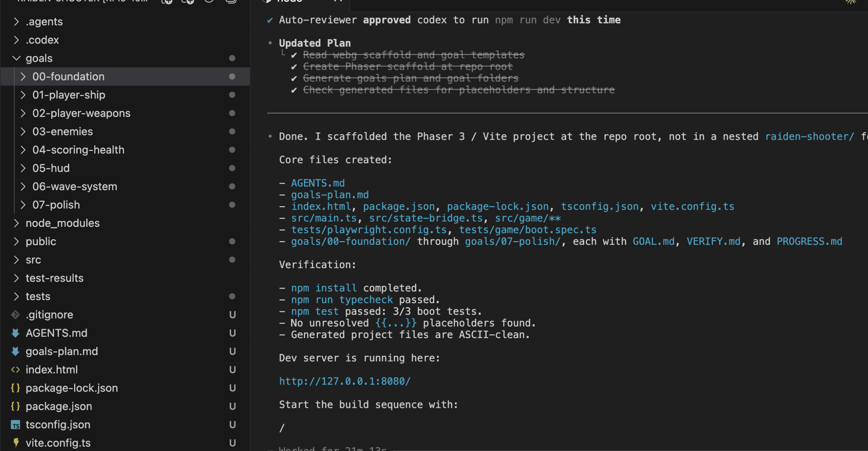Viewport: 868px width, 451px height.
Task: Click the AGENTS.md markdown file icon
Action: coord(15,333)
